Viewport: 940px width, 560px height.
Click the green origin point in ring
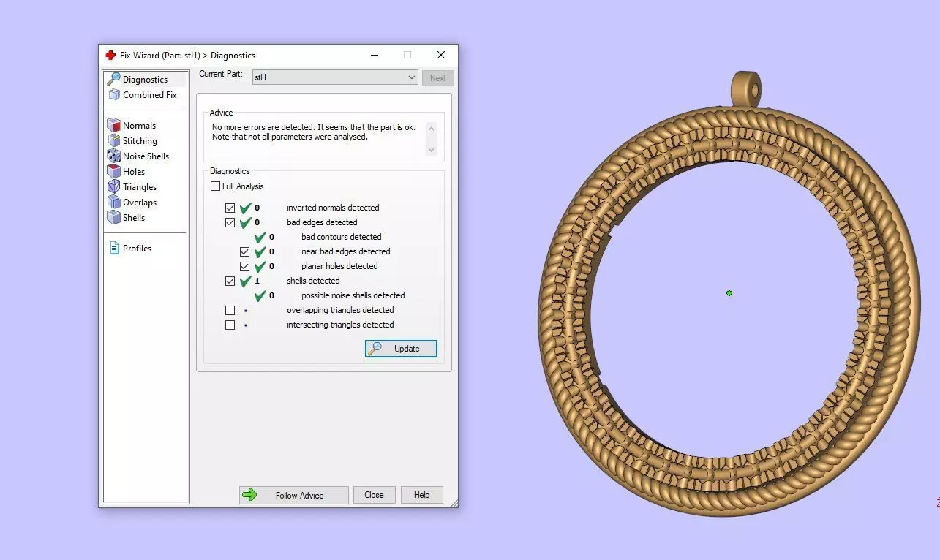[729, 293]
